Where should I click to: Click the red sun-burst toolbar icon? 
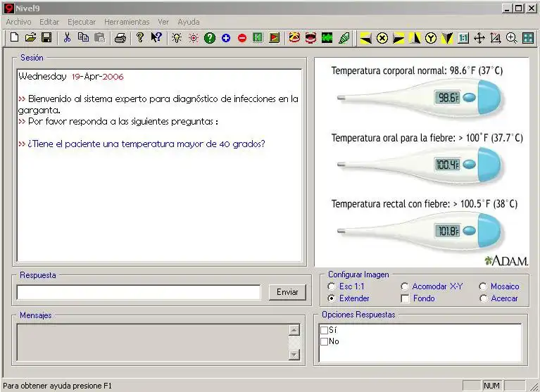click(x=194, y=38)
